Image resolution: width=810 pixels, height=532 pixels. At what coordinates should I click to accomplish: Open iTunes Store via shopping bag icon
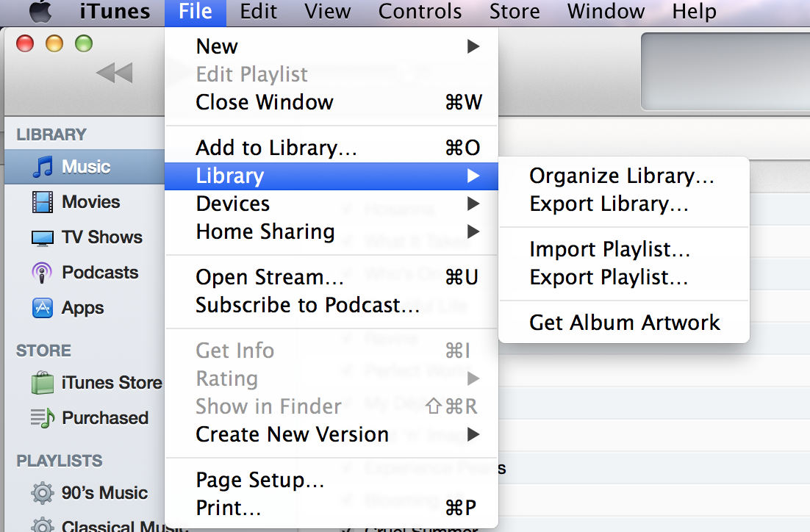43,383
